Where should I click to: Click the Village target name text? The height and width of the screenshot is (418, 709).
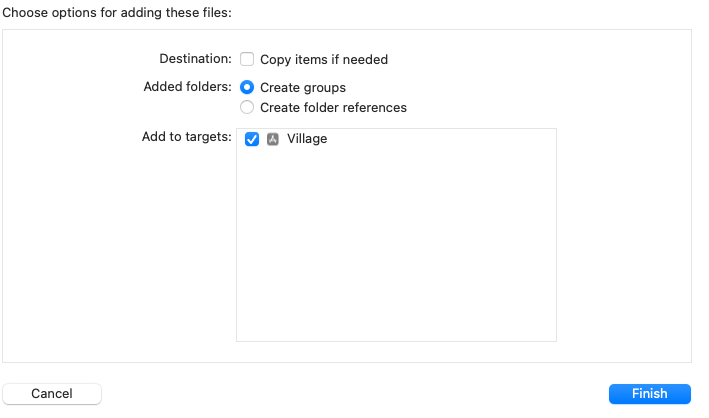tap(307, 139)
